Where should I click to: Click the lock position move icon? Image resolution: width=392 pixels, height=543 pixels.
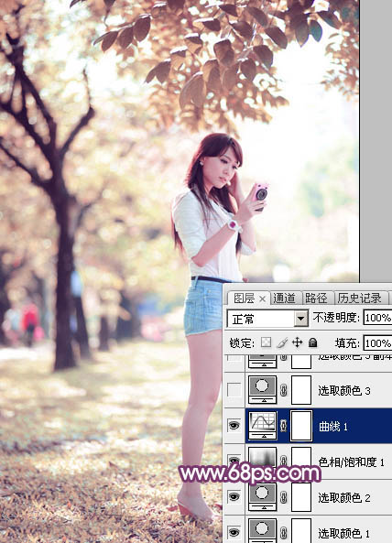pos(297,342)
